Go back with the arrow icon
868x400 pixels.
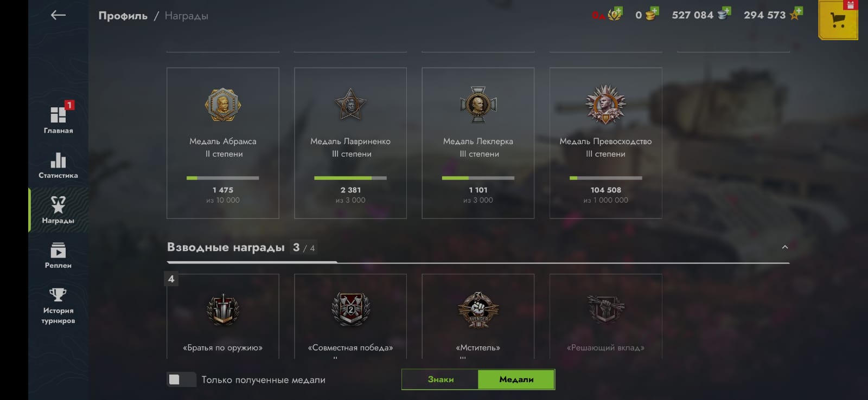58,15
